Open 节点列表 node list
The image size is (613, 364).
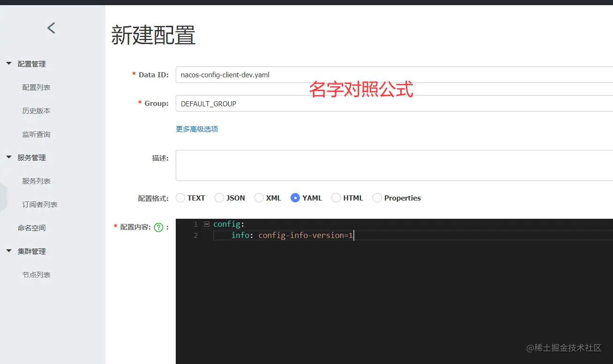pyautogui.click(x=37, y=275)
